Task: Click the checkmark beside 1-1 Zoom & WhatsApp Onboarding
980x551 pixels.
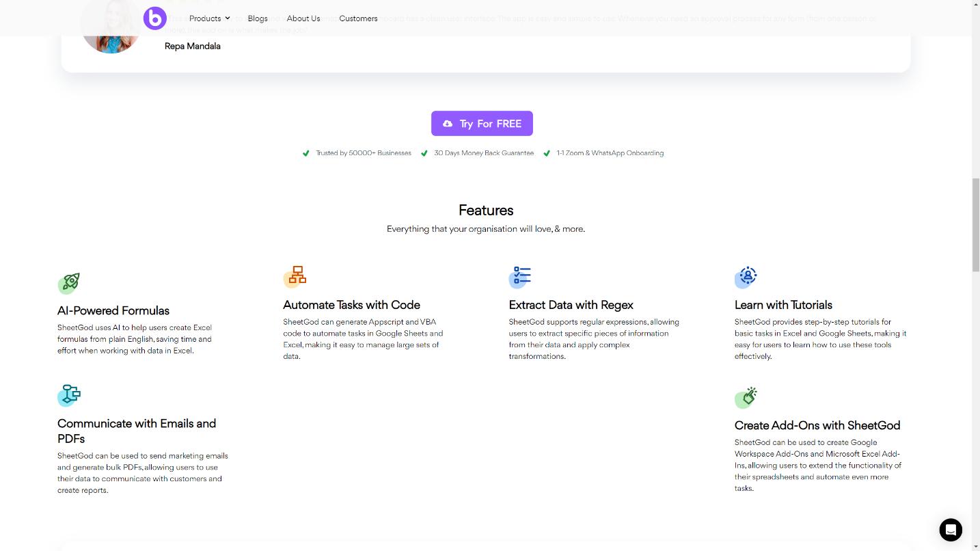Action: tap(547, 153)
